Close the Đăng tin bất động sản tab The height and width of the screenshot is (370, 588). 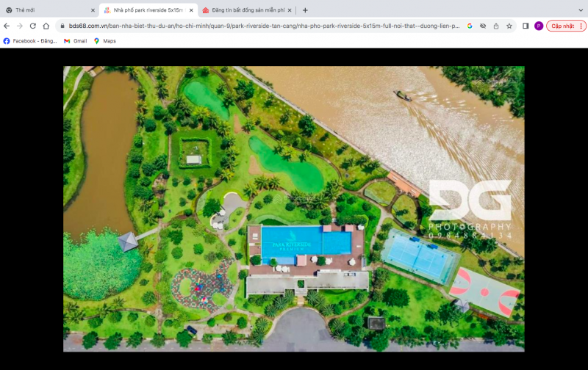coord(290,10)
